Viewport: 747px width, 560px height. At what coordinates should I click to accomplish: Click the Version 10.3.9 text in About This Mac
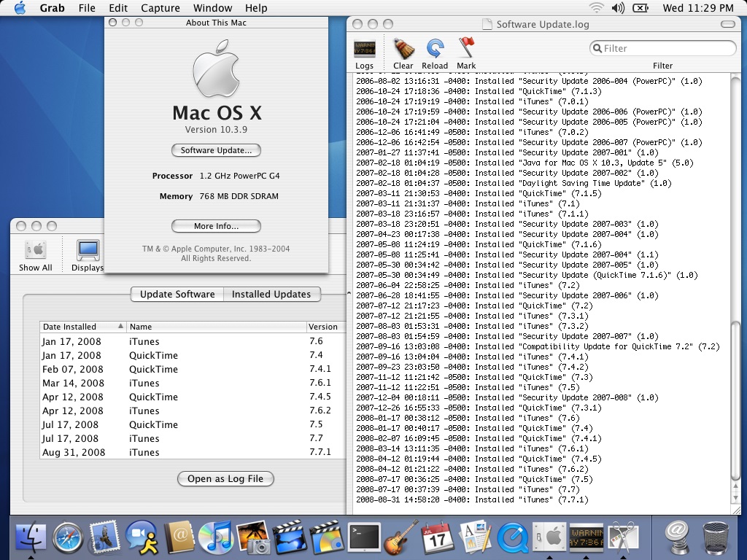[x=216, y=130]
